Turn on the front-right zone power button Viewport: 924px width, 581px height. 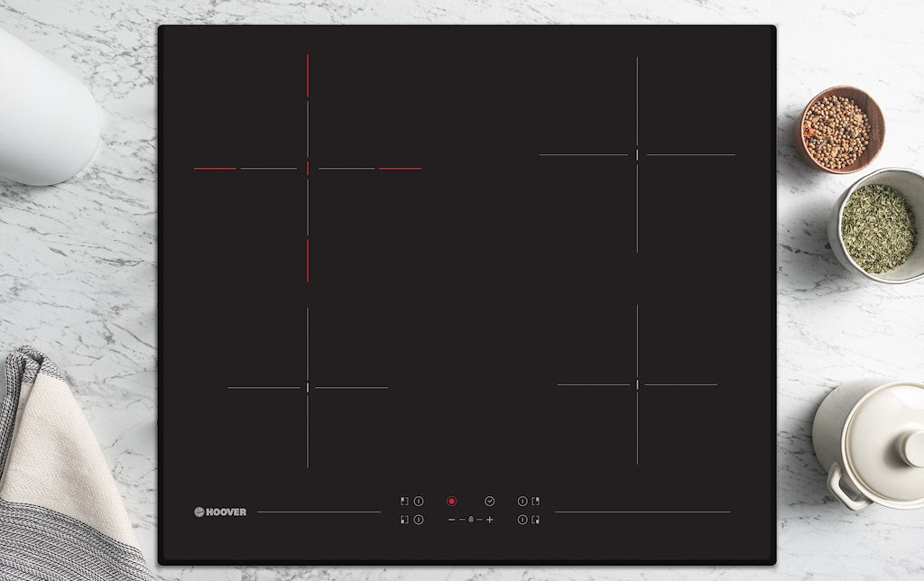pos(522,520)
